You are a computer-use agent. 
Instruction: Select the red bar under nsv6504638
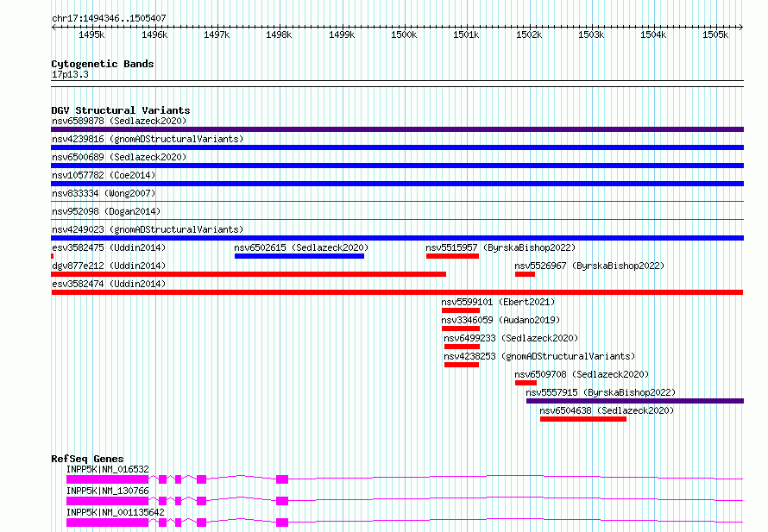[582, 419]
